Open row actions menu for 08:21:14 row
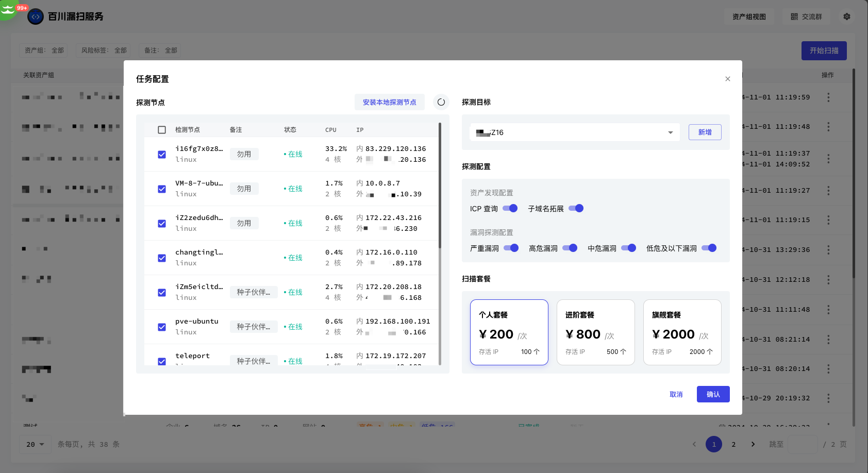Screen dimensions: 868x473 point(828,339)
